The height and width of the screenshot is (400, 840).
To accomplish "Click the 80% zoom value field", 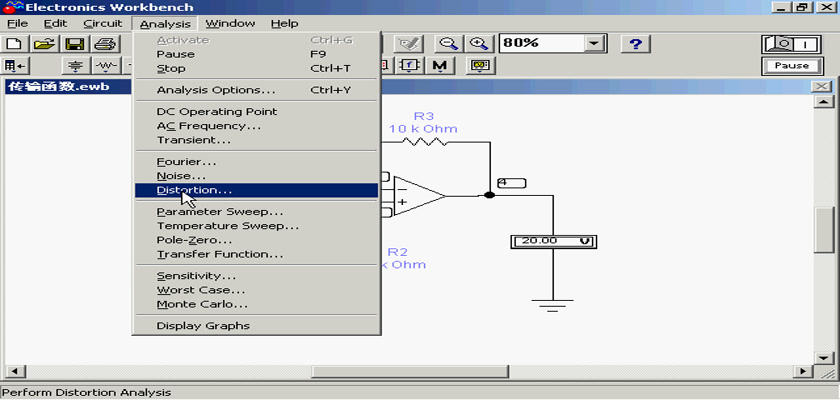I will [542, 44].
